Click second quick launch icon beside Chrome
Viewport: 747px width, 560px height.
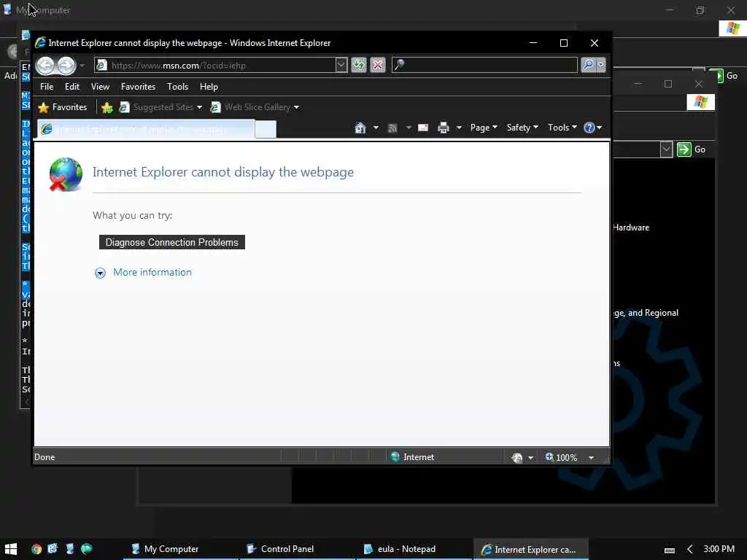click(x=53, y=548)
